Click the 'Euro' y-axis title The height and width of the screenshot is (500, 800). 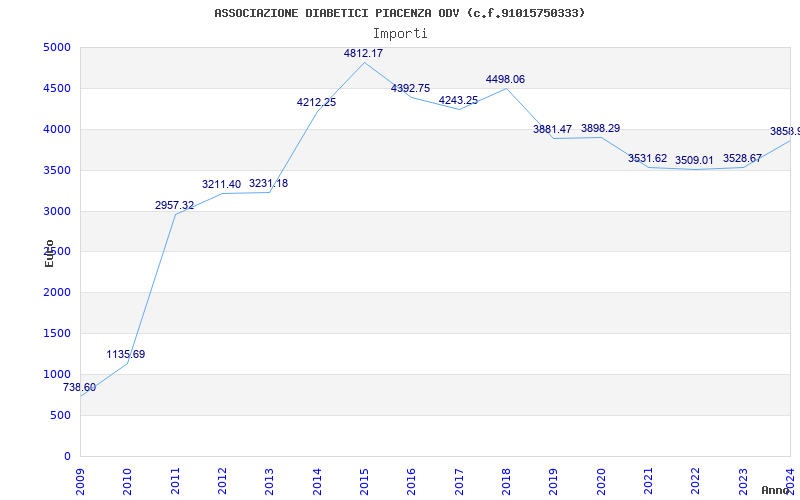click(49, 253)
